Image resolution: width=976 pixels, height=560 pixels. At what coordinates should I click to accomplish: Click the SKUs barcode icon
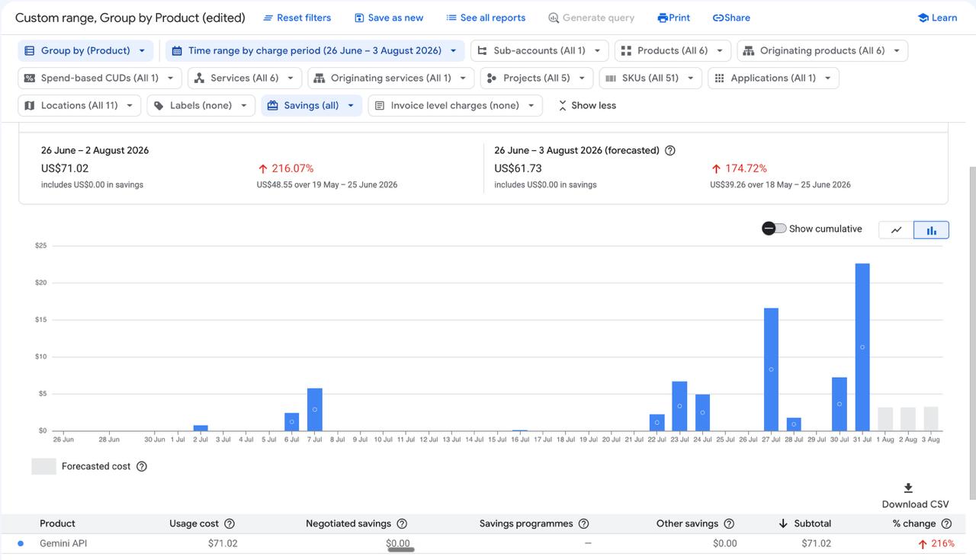click(x=611, y=78)
